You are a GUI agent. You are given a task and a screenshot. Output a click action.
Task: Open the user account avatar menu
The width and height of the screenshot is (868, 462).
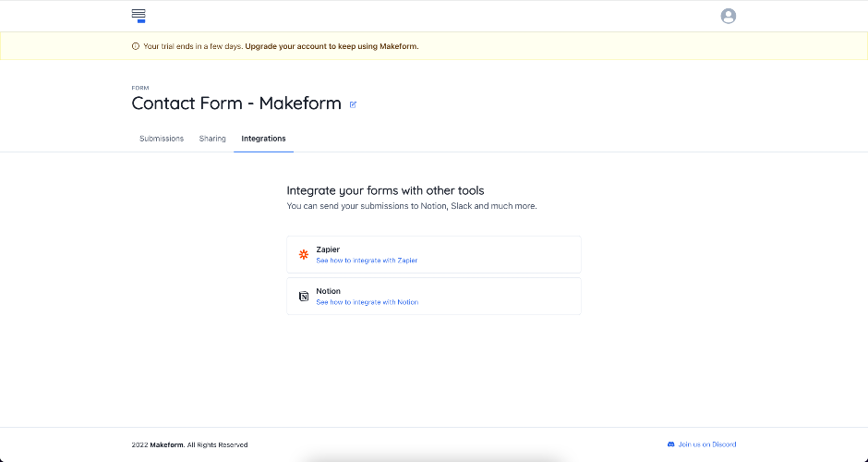pos(728,16)
